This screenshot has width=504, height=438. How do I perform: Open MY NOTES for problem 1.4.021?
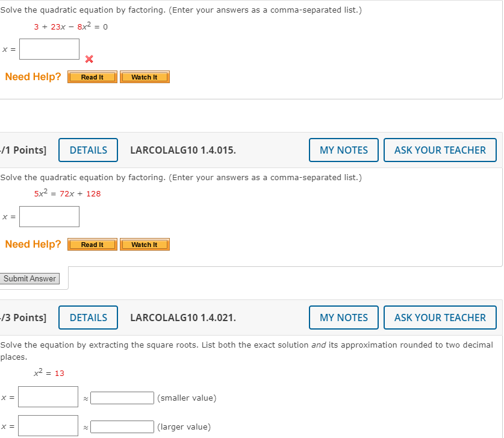pyautogui.click(x=344, y=318)
